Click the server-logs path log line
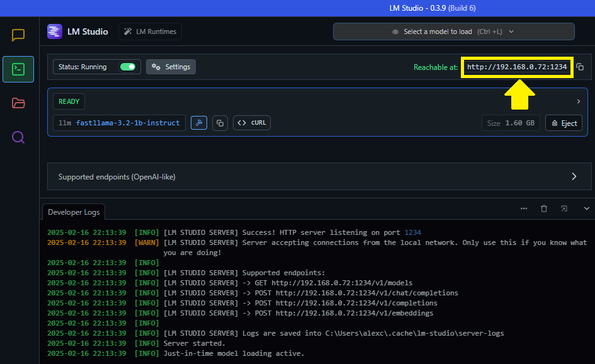595x364 pixels. coord(276,333)
